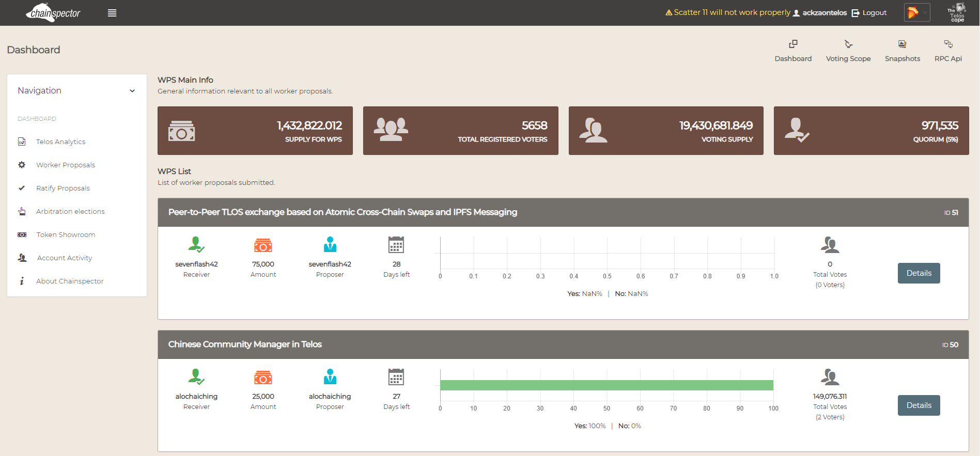This screenshot has width=980, height=456.
Task: Open Ratify Proposals page
Action: point(63,188)
